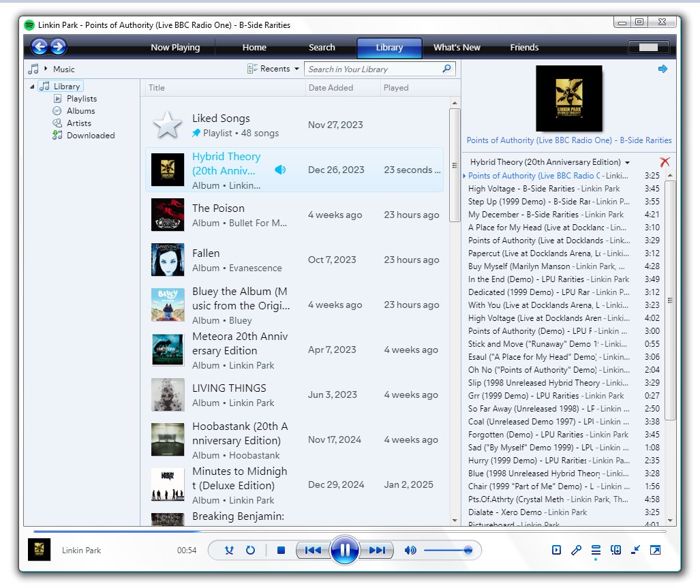The width and height of the screenshot is (700, 588).
Task: Click the Connect to a device icon
Action: point(615,550)
